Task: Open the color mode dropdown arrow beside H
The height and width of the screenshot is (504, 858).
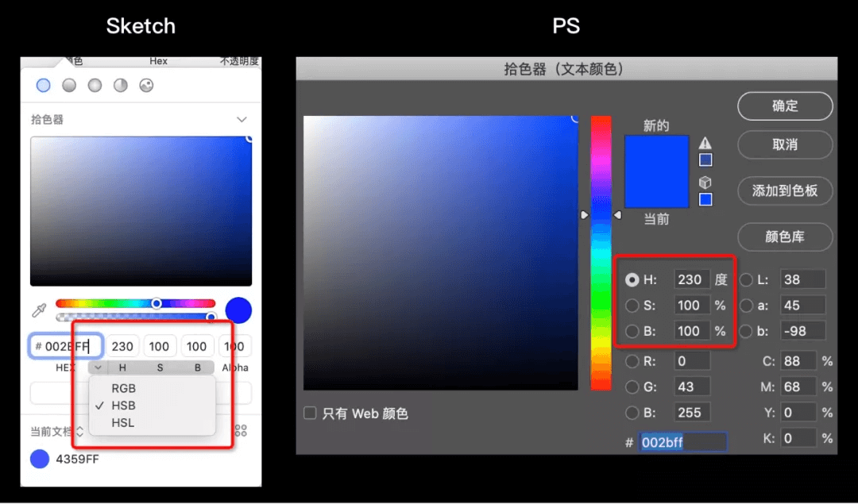Action: (x=98, y=367)
